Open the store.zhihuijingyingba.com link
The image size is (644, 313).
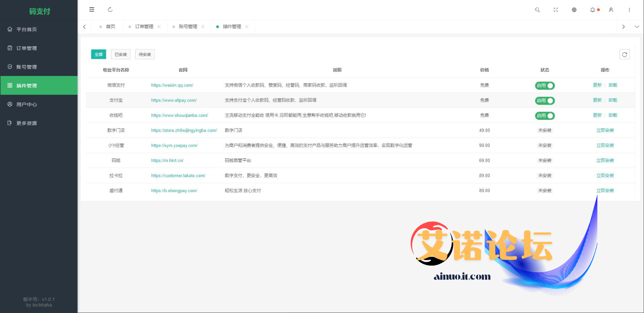pos(184,130)
